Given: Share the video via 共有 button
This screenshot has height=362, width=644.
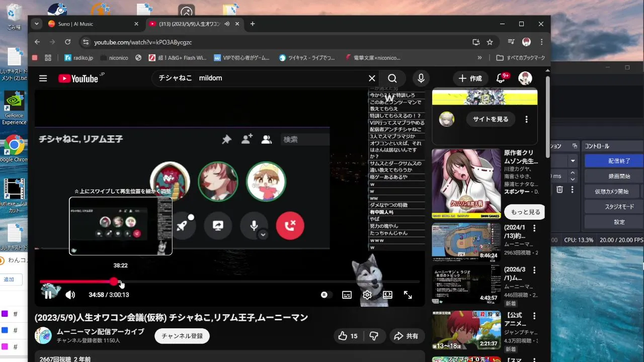Looking at the screenshot, I should point(407,336).
